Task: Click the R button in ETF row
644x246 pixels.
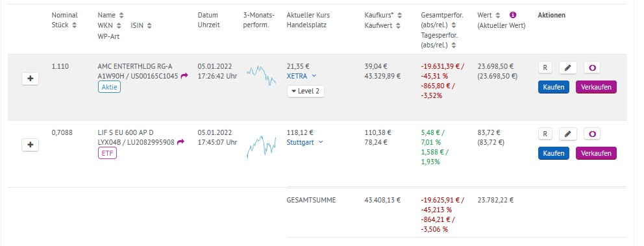Action: (545, 134)
